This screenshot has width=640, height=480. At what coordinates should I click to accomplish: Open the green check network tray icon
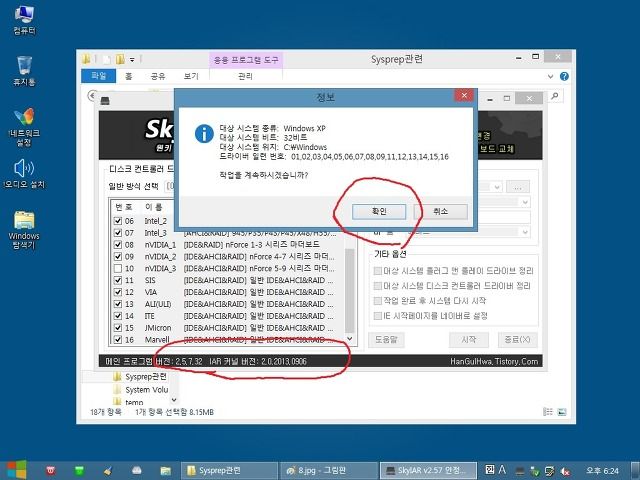535,471
